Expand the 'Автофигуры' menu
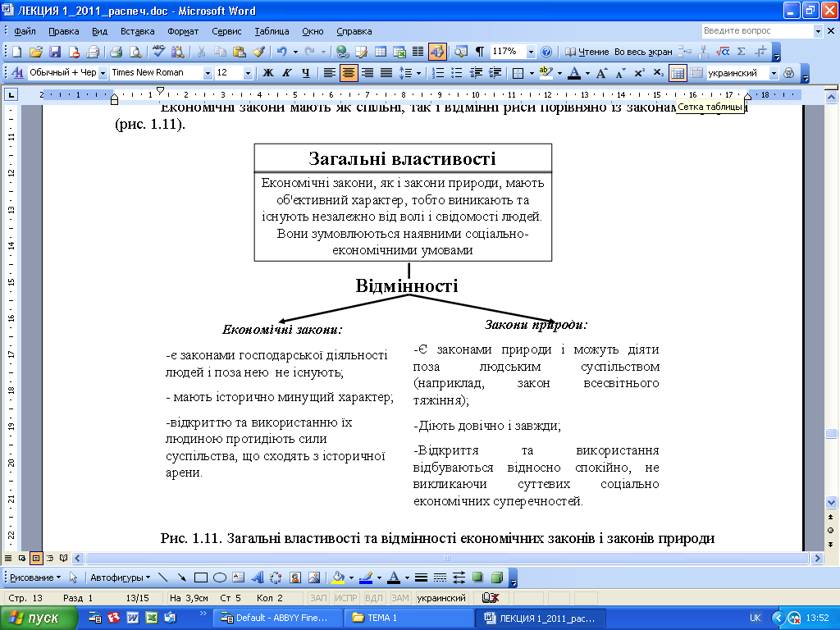 pyautogui.click(x=120, y=577)
